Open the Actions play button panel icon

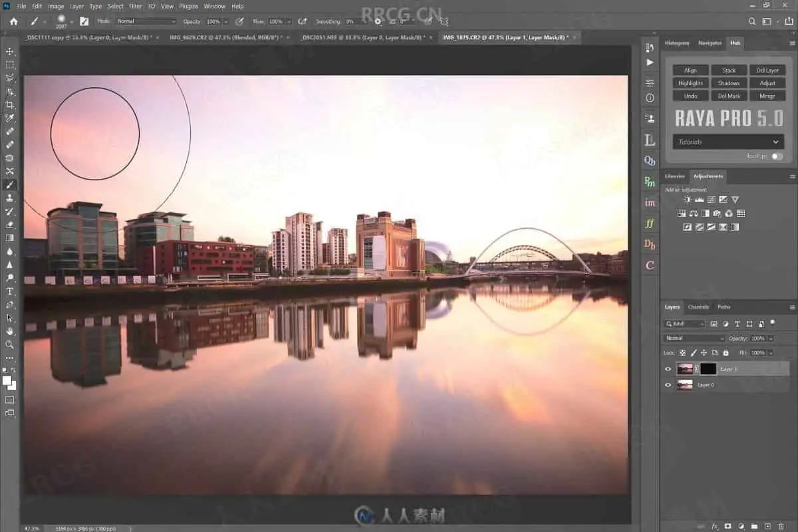click(x=650, y=63)
